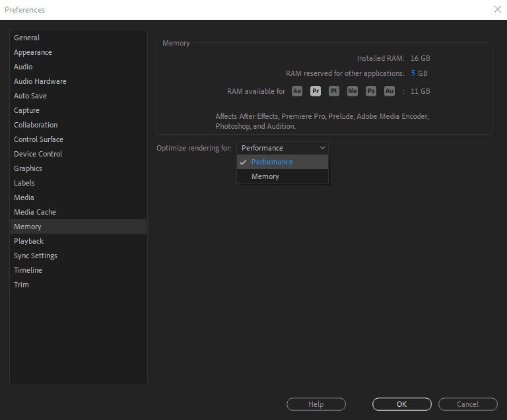Select the checked Performance option

coord(272,162)
